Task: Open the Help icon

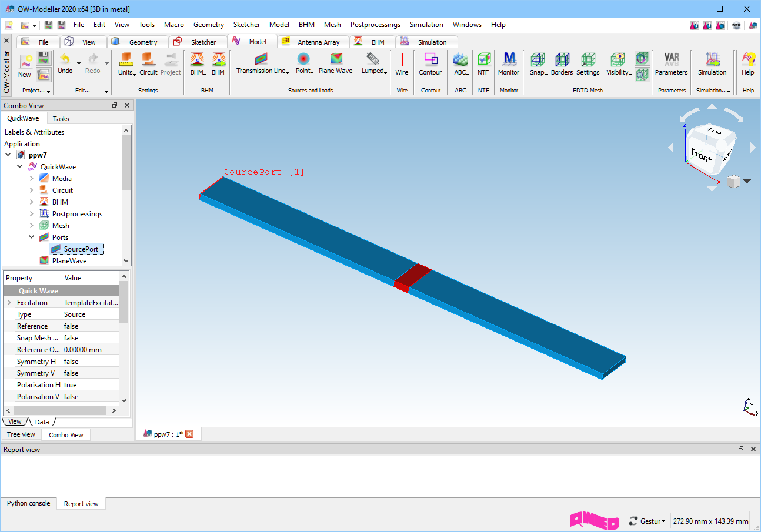Action: (748, 59)
